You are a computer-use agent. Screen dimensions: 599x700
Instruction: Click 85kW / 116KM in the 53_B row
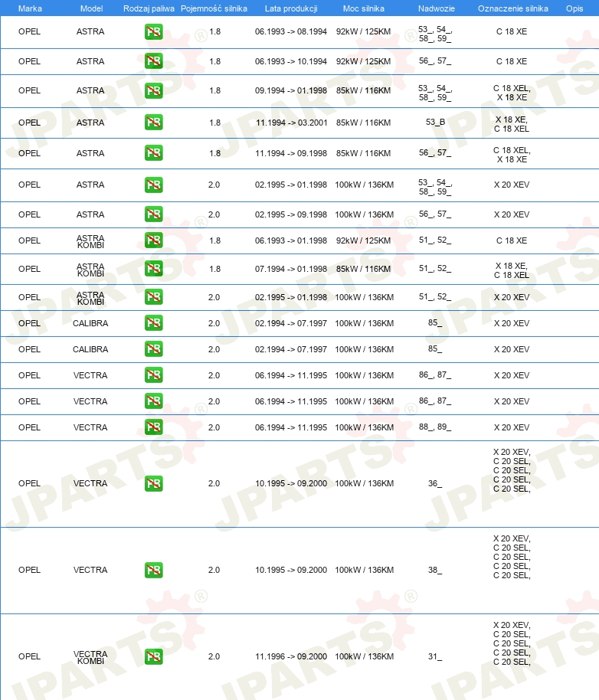[x=363, y=123]
